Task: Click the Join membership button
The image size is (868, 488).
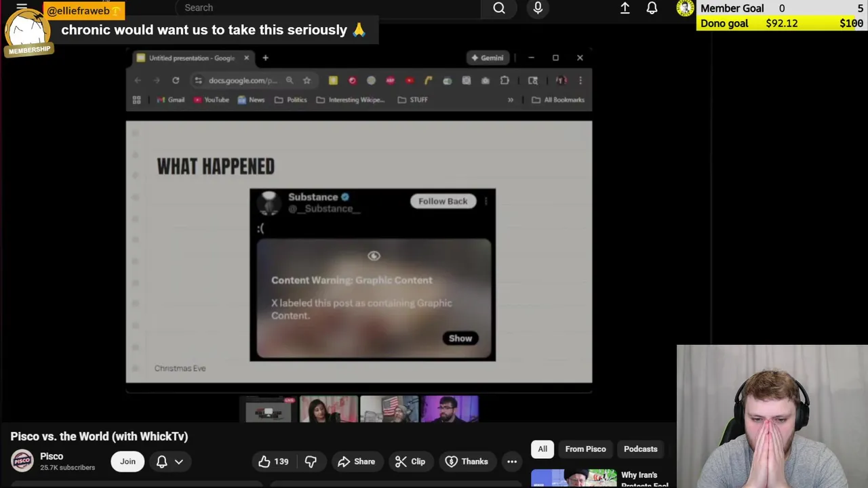Action: pyautogui.click(x=127, y=462)
